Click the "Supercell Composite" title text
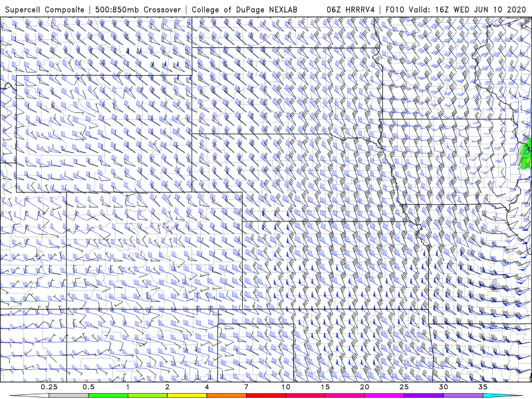The image size is (532, 399). pyautogui.click(x=45, y=9)
